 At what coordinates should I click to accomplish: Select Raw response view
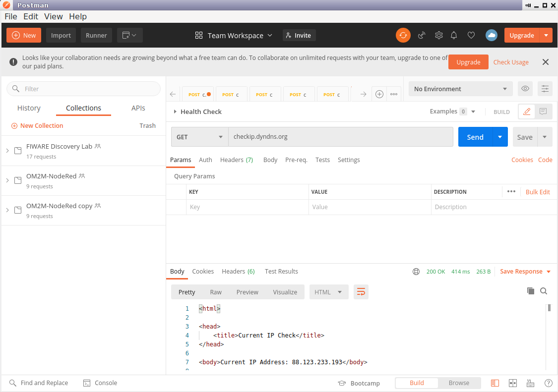tap(216, 292)
